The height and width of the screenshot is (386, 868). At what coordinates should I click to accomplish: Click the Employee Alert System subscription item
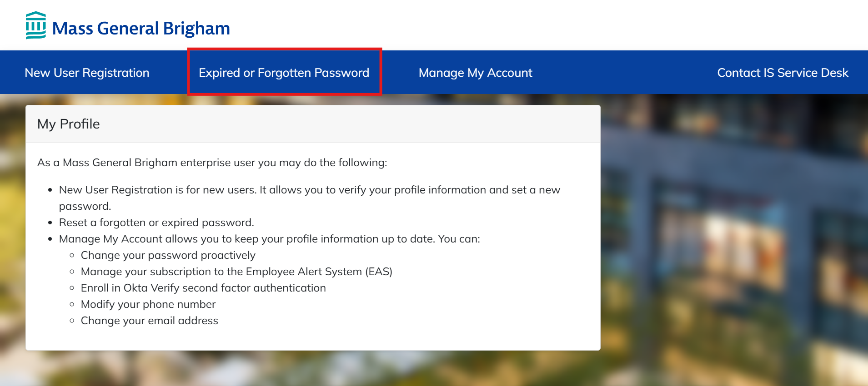236,272
